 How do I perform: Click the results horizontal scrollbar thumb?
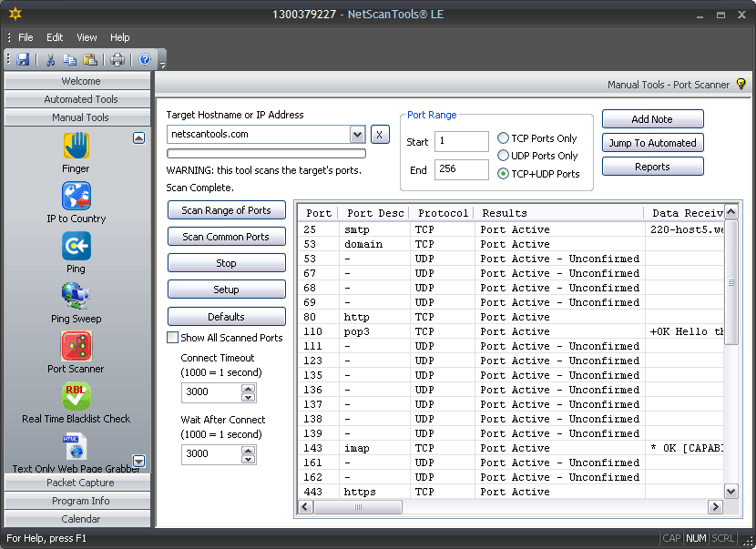[358, 506]
